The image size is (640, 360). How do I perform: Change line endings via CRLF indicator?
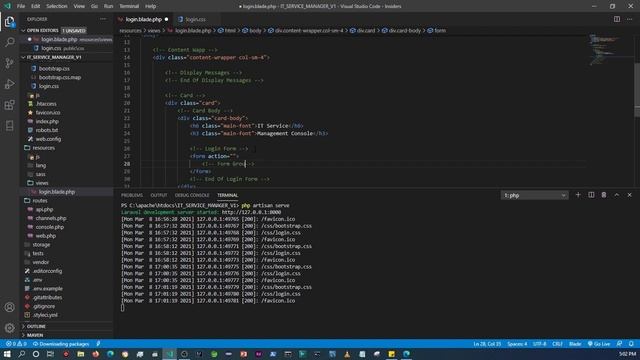pos(558,344)
